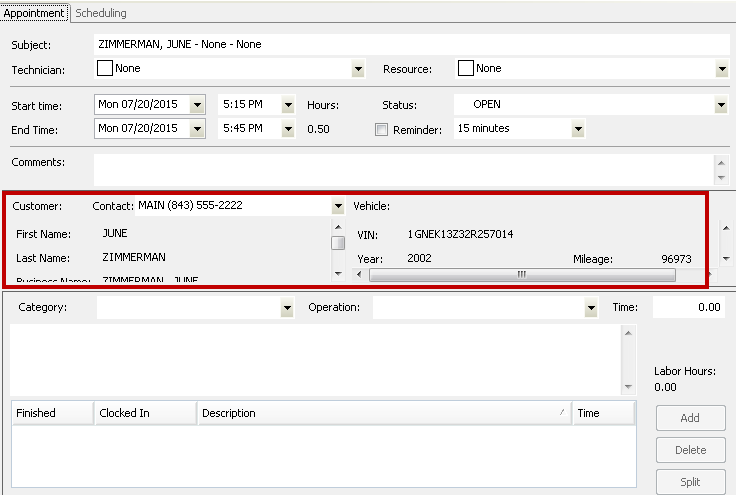736x495 pixels.
Task: Click the operation description text area
Action: coord(315,360)
